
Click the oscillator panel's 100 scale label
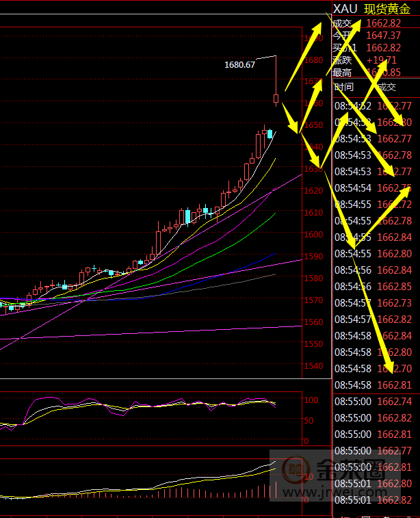point(311,400)
